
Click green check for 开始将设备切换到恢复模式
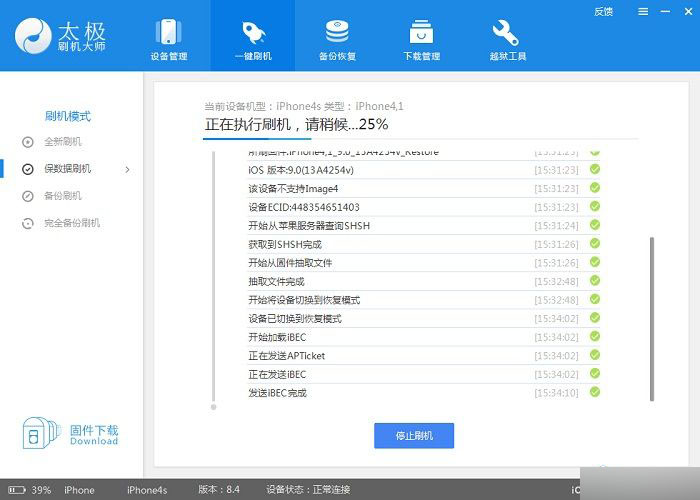point(595,299)
